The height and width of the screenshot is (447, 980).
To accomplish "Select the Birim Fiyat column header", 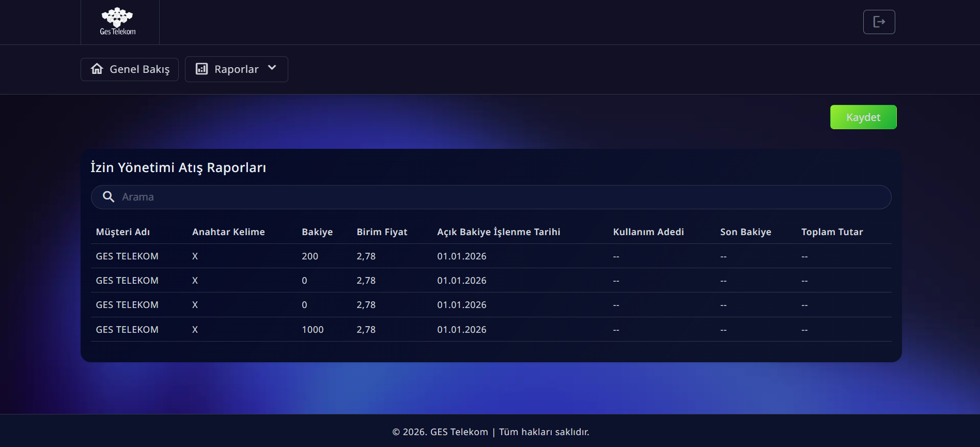I will click(x=382, y=232).
